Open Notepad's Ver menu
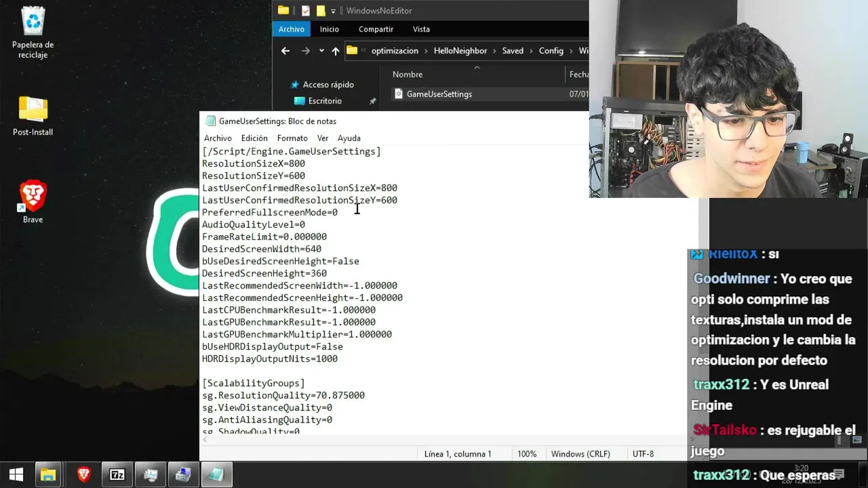 (x=323, y=138)
